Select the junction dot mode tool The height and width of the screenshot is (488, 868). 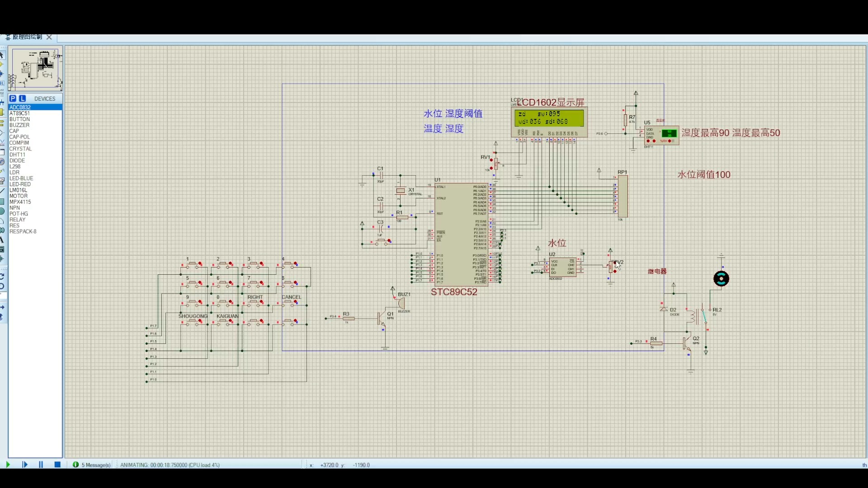point(2,74)
